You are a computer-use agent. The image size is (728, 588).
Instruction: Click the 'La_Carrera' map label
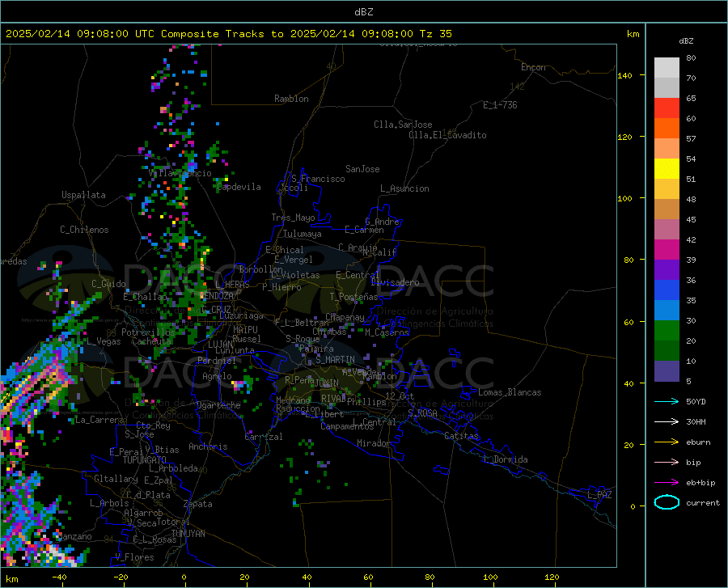click(x=99, y=420)
